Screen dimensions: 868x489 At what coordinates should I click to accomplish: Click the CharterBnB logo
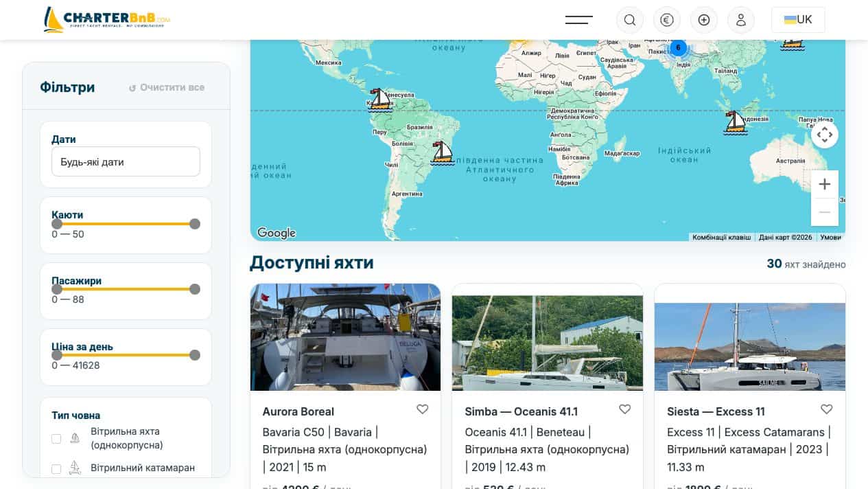106,19
